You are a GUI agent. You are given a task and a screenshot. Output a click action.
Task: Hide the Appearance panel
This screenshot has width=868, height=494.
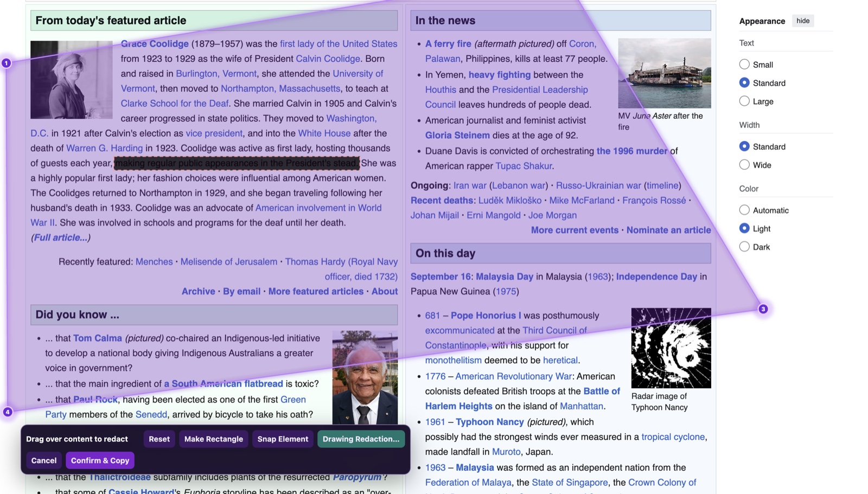click(803, 21)
